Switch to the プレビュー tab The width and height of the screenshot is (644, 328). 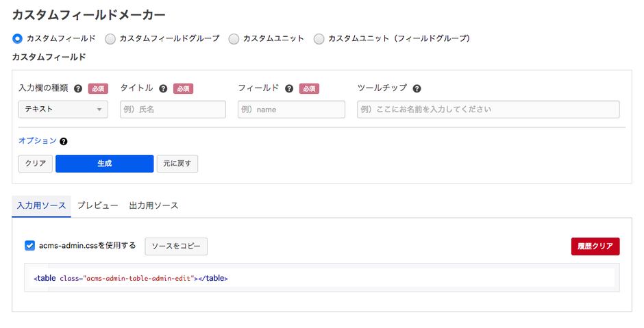tap(97, 205)
